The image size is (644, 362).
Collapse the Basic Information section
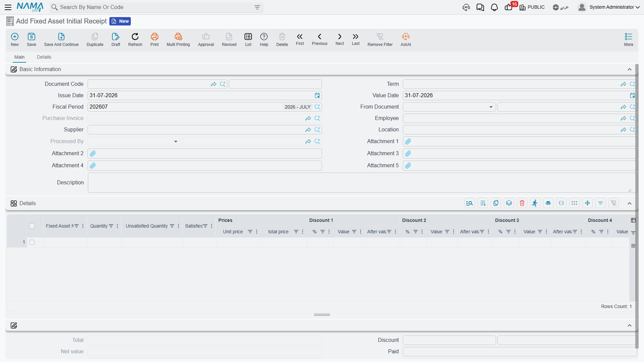[630, 69]
